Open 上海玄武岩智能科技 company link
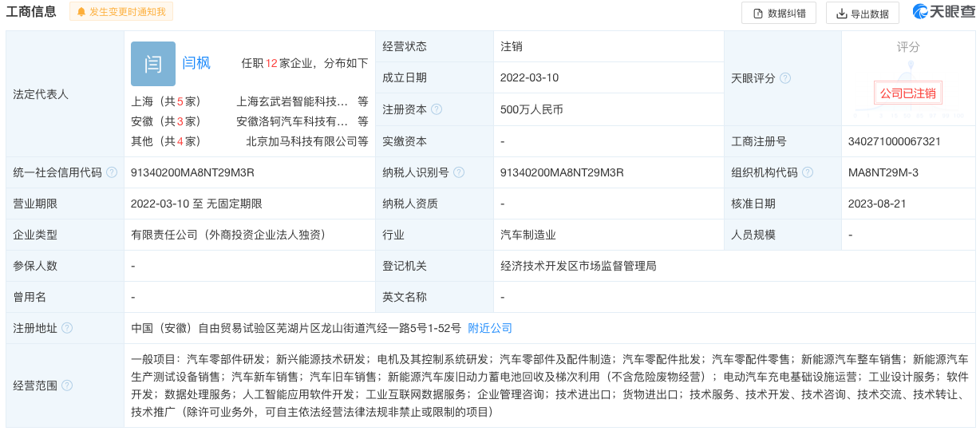The height and width of the screenshot is (431, 980). [x=293, y=101]
